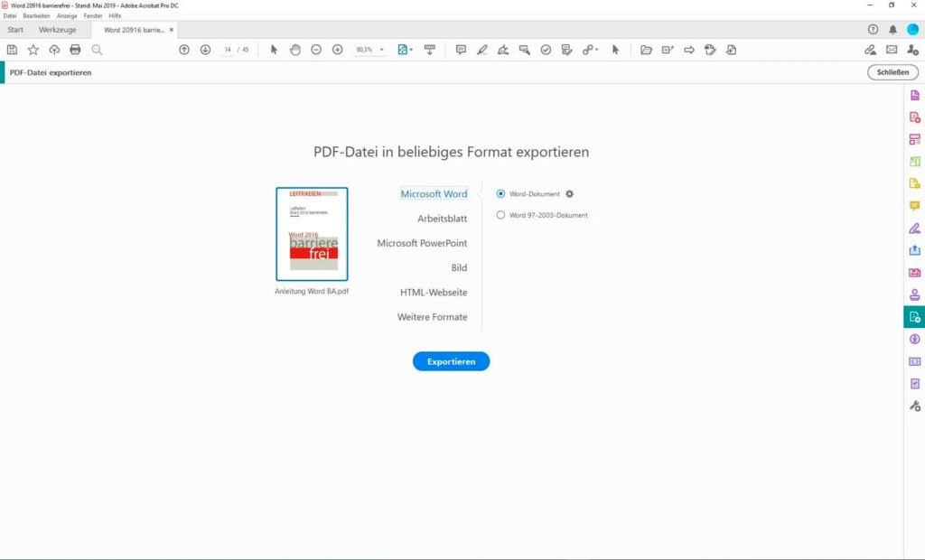Open the Datei menu
This screenshot has width=925, height=560.
10,16
